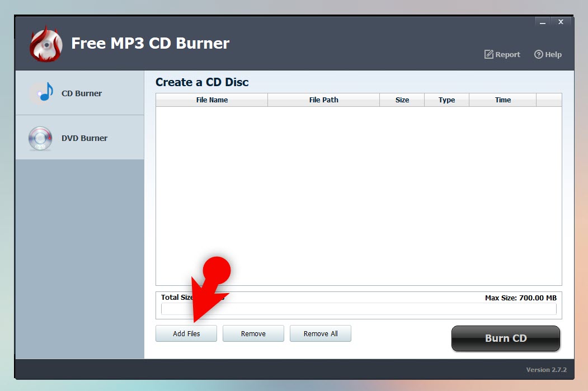Close the application window
Image resolution: width=588 pixels, height=391 pixels.
[561, 22]
